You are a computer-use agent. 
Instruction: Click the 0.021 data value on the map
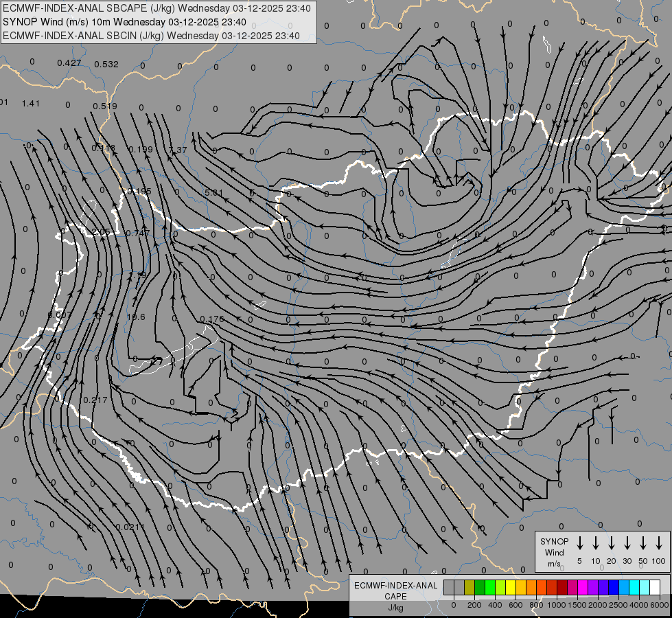(128, 527)
